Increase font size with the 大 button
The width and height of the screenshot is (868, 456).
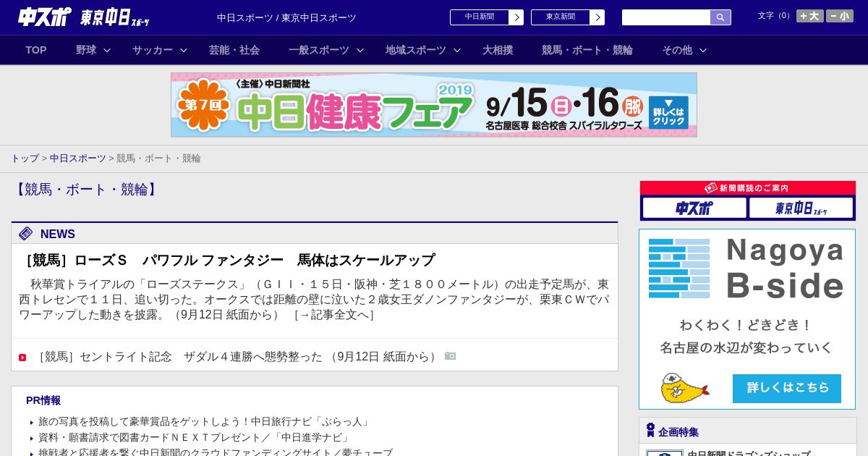809,16
